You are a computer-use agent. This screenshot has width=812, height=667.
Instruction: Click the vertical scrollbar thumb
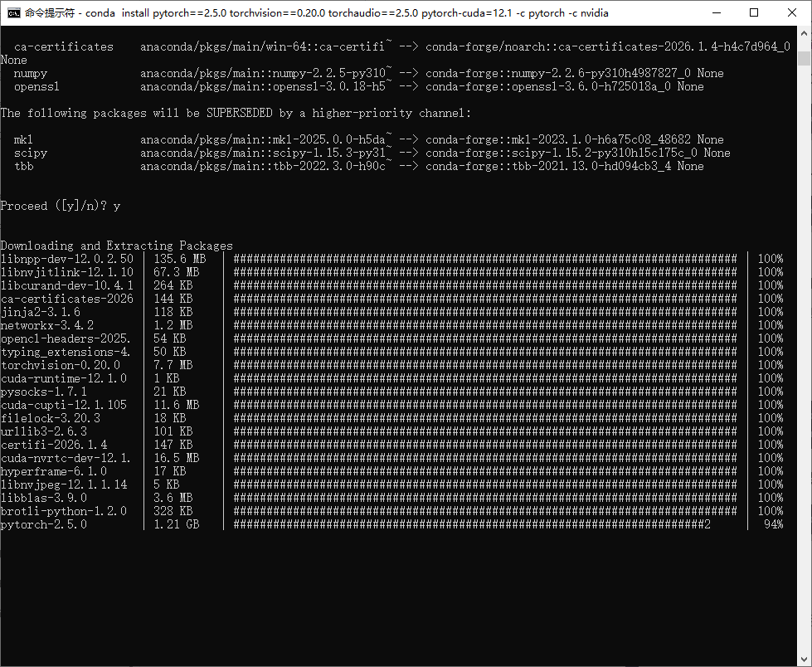click(x=805, y=58)
